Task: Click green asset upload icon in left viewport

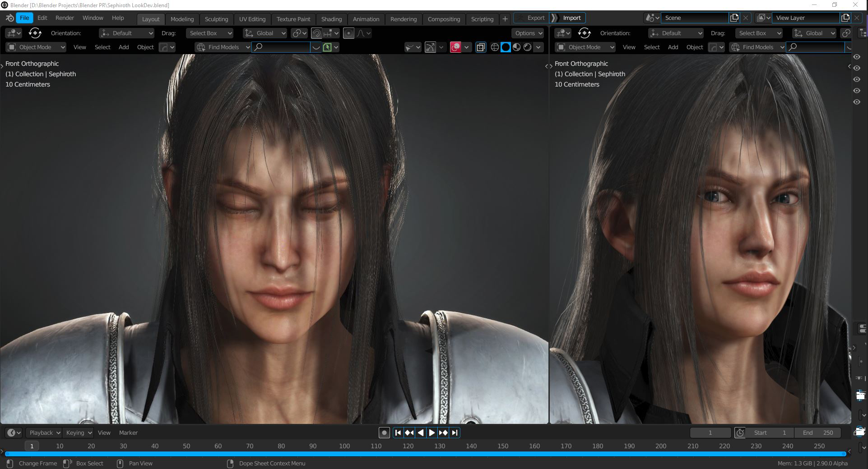Action: [x=327, y=47]
